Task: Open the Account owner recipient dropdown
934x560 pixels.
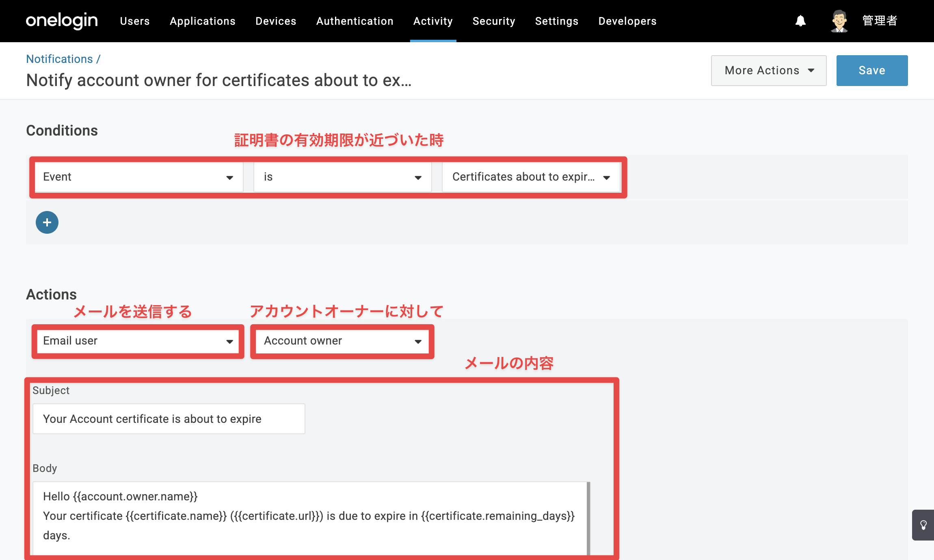Action: [342, 341]
